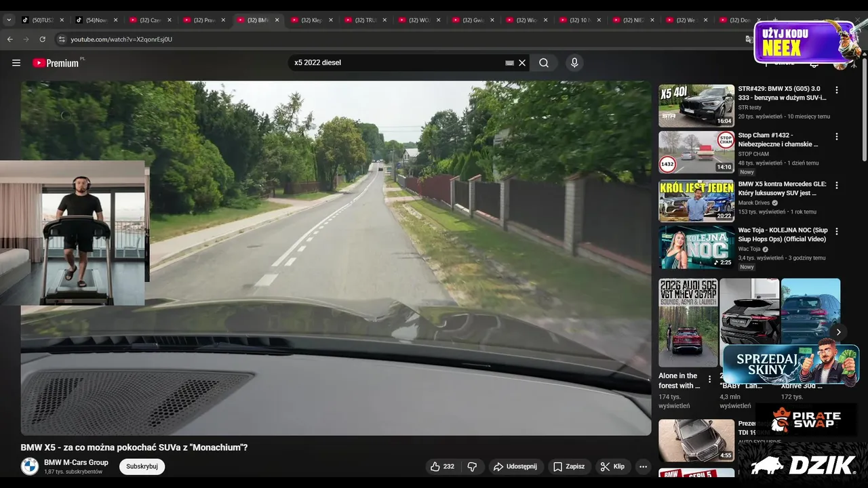
Task: Dislike the video
Action: pyautogui.click(x=472, y=466)
